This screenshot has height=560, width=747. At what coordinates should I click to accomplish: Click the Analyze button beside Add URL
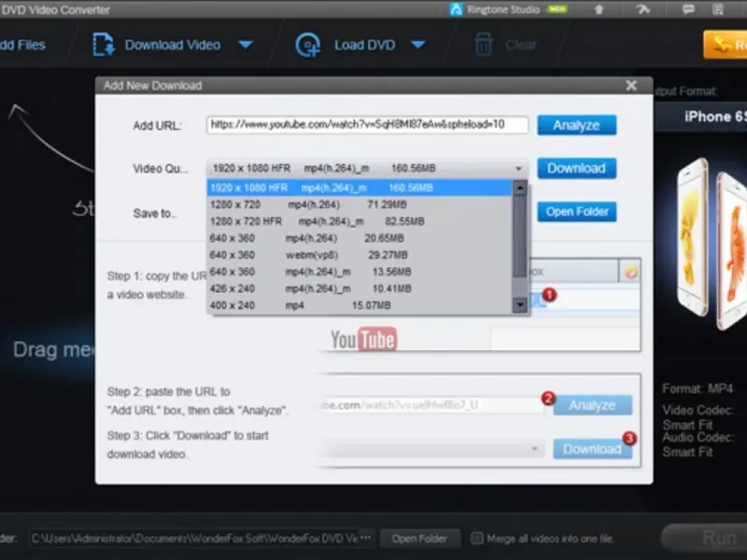pos(576,125)
